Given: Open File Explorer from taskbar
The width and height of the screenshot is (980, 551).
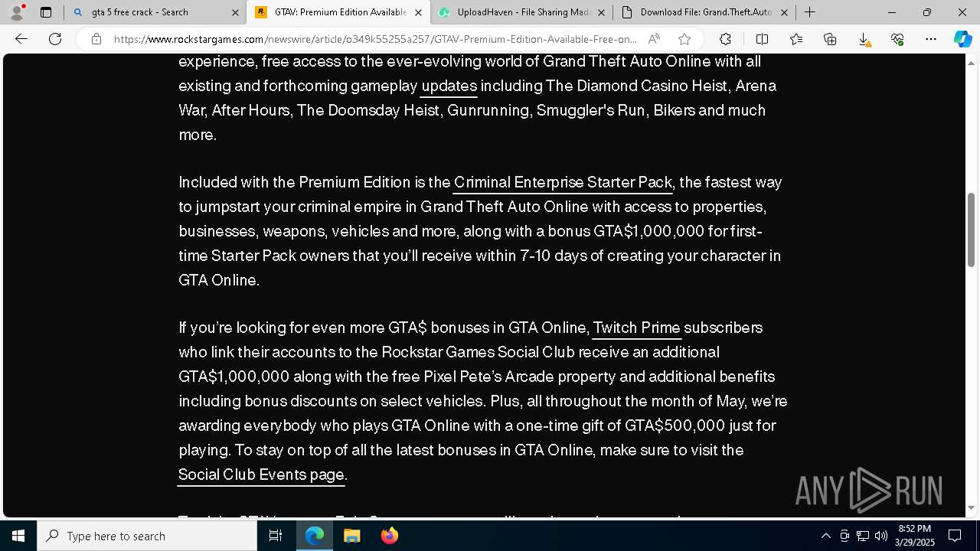Looking at the screenshot, I should pyautogui.click(x=352, y=536).
